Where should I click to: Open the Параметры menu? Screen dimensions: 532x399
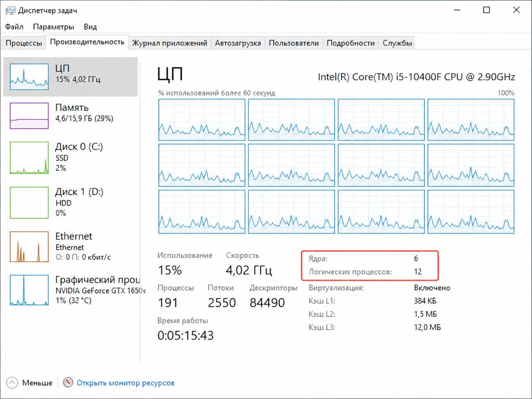coord(53,27)
